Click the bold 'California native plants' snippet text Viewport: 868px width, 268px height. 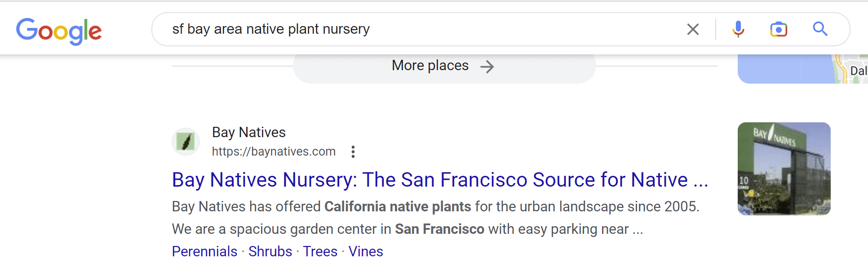click(x=398, y=206)
